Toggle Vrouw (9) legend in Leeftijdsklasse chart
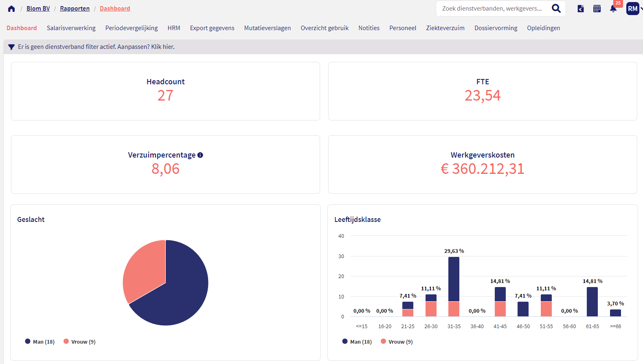Image resolution: width=643 pixels, height=364 pixels. 397,342
